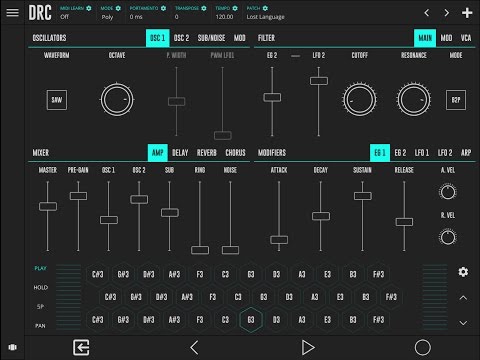The image size is (480, 360).
Task: Open the oscillators MOD tab
Action: 240,38
